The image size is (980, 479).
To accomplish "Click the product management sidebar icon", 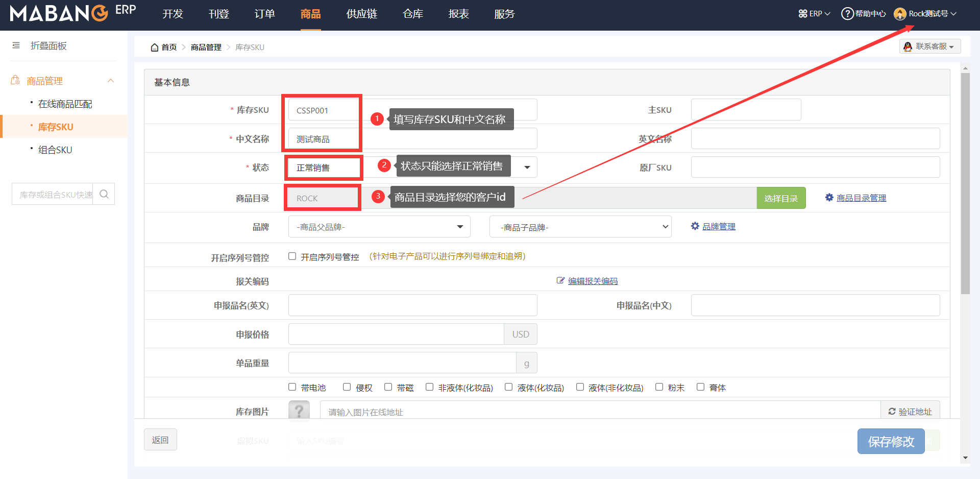I will pos(15,80).
